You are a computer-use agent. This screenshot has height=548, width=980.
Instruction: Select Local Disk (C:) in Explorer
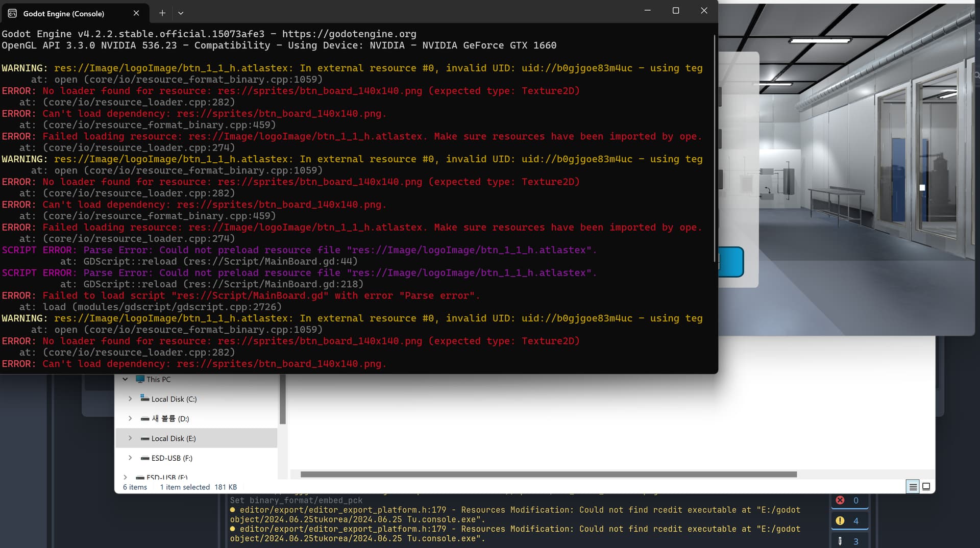tap(174, 399)
